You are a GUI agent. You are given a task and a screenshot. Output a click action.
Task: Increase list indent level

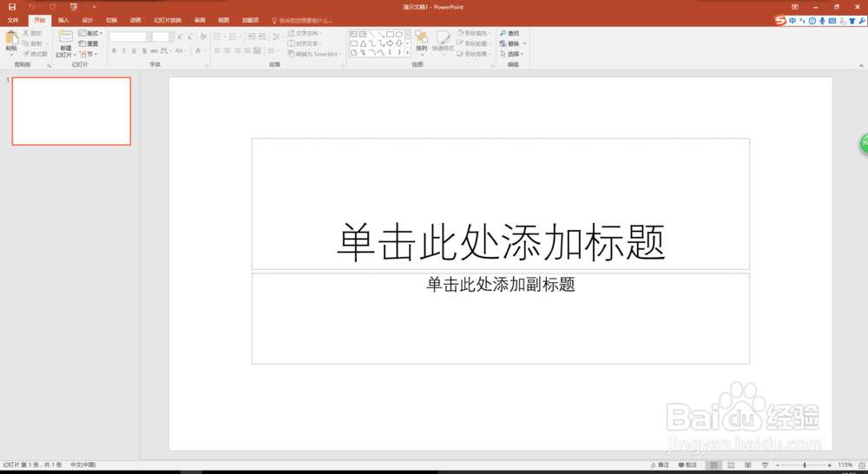point(262,36)
